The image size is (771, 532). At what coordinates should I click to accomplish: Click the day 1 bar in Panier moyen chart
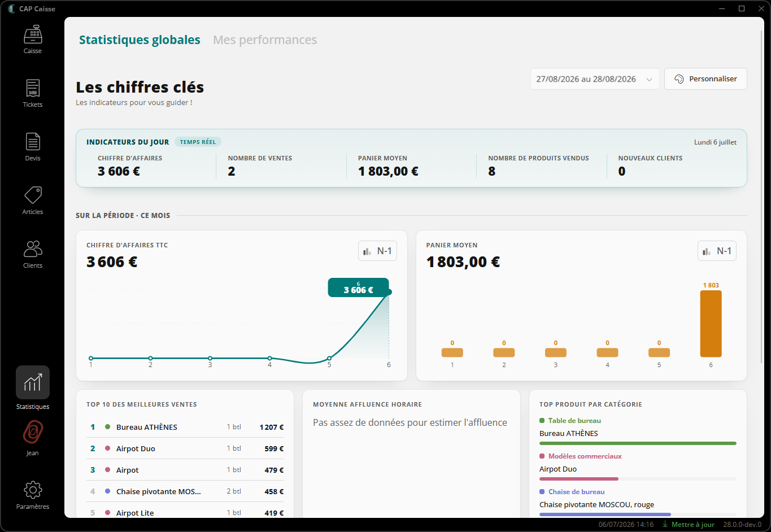452,352
